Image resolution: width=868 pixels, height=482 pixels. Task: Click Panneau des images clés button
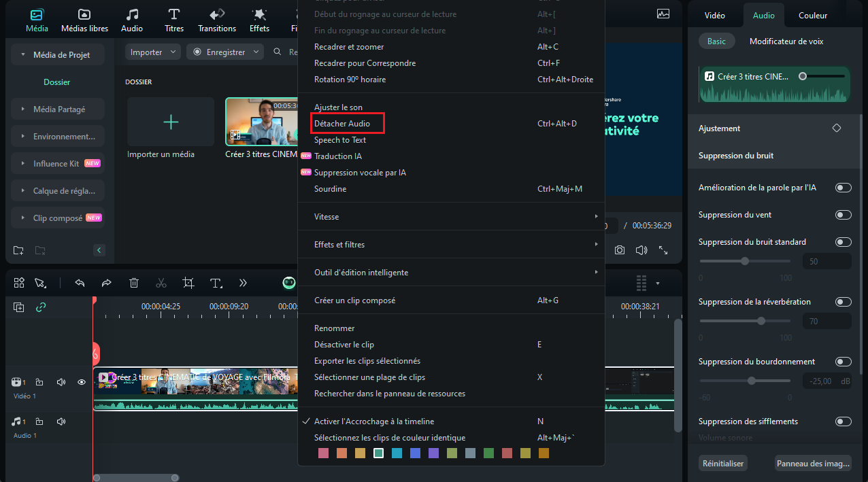tap(814, 464)
